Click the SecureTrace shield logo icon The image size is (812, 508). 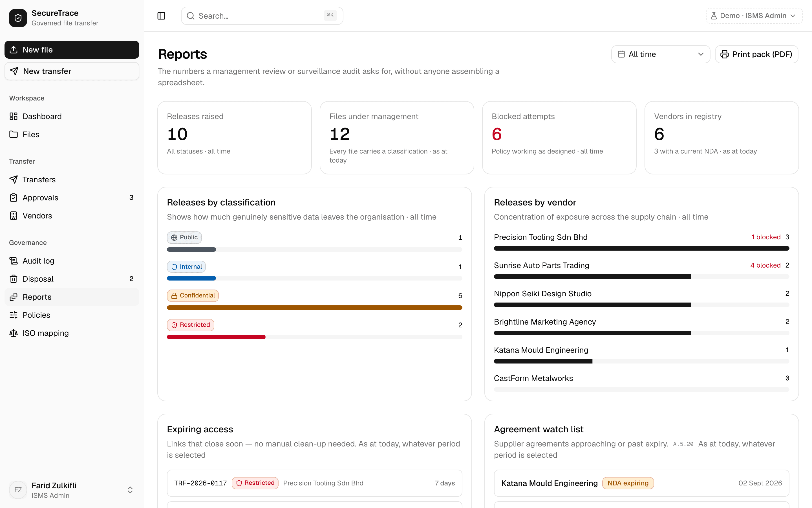(18, 18)
